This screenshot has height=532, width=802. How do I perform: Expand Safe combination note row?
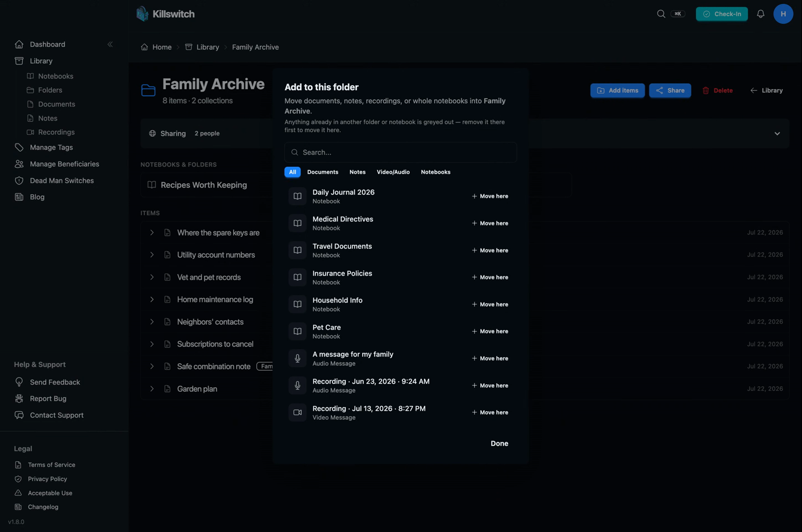click(x=152, y=366)
